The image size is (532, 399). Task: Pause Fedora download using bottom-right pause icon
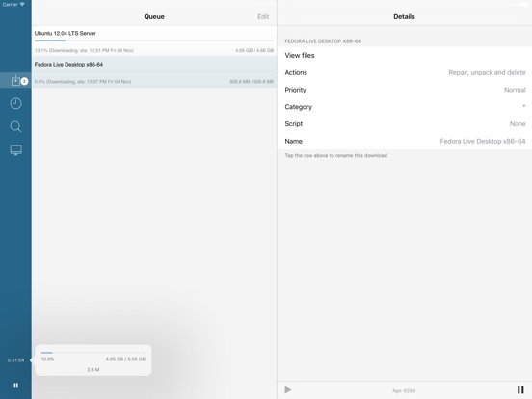520,389
